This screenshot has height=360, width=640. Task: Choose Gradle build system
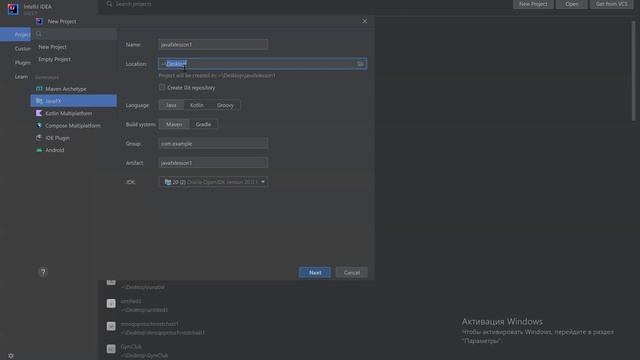coord(203,124)
